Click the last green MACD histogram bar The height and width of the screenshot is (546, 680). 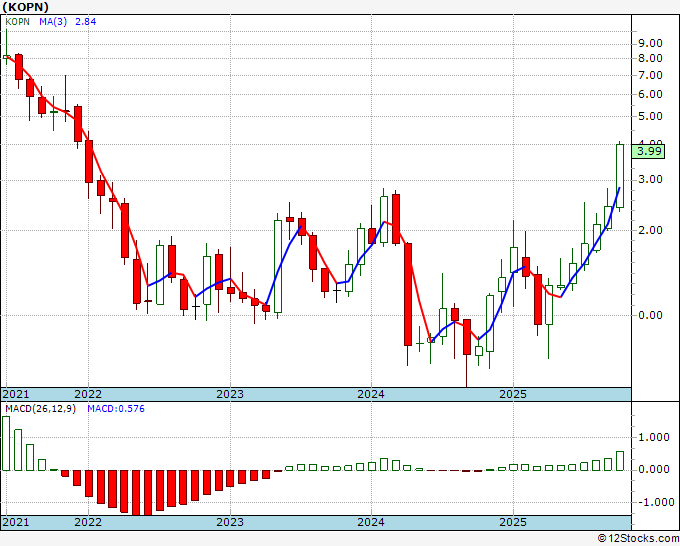point(620,461)
